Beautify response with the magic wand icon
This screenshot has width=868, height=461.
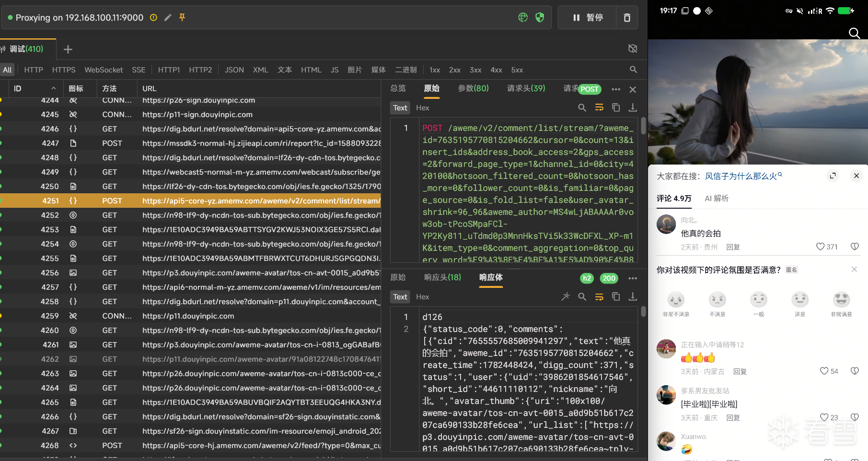point(566,297)
